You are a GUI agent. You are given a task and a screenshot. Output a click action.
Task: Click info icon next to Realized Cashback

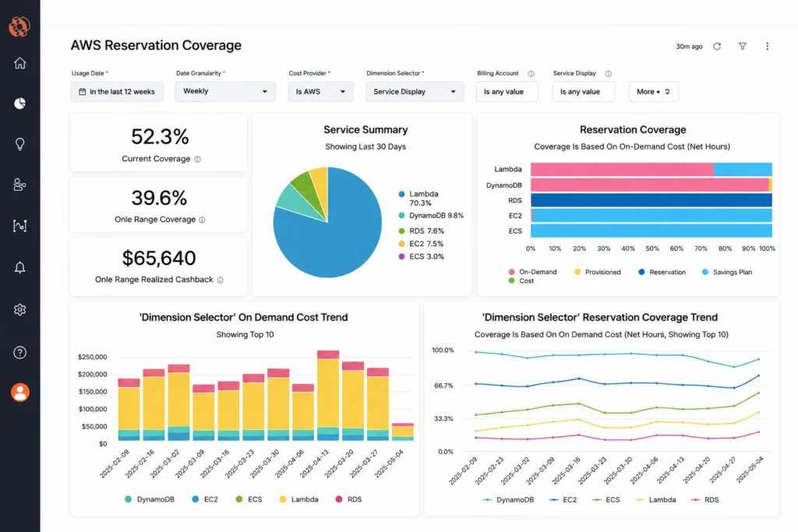(x=220, y=280)
